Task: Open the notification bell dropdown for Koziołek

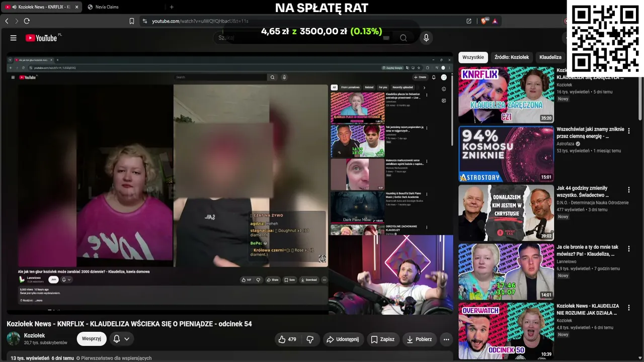Action: (121, 339)
